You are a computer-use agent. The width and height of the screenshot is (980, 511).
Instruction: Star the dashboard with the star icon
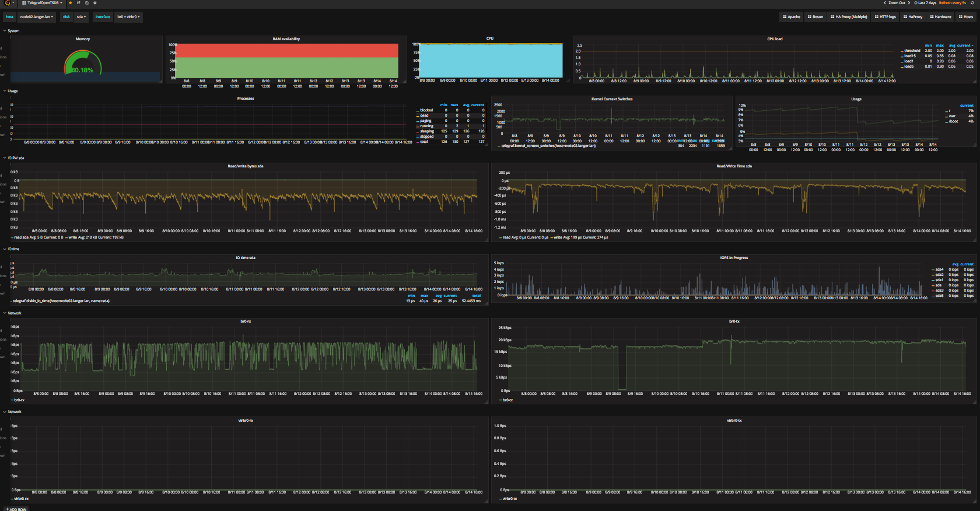tap(70, 3)
